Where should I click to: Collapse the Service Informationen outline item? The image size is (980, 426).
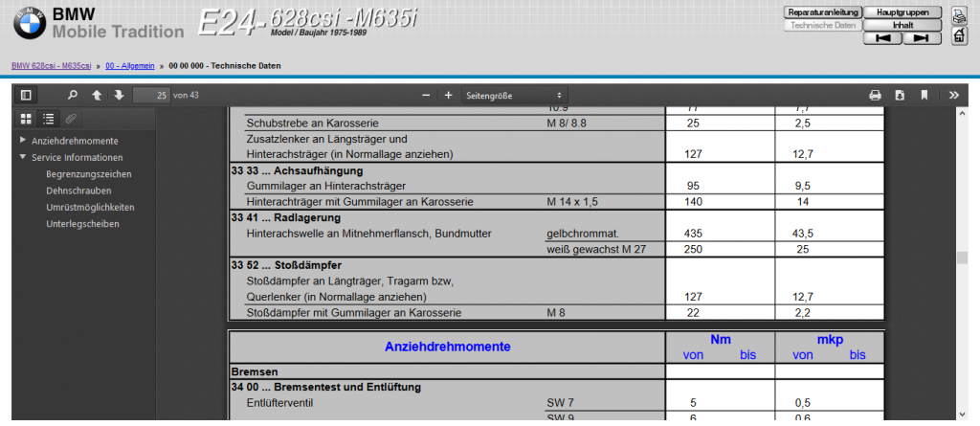click(x=23, y=157)
